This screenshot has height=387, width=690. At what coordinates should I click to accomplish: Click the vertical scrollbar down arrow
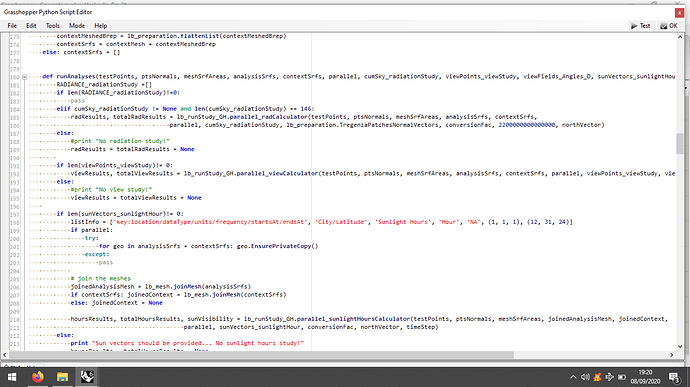point(680,346)
